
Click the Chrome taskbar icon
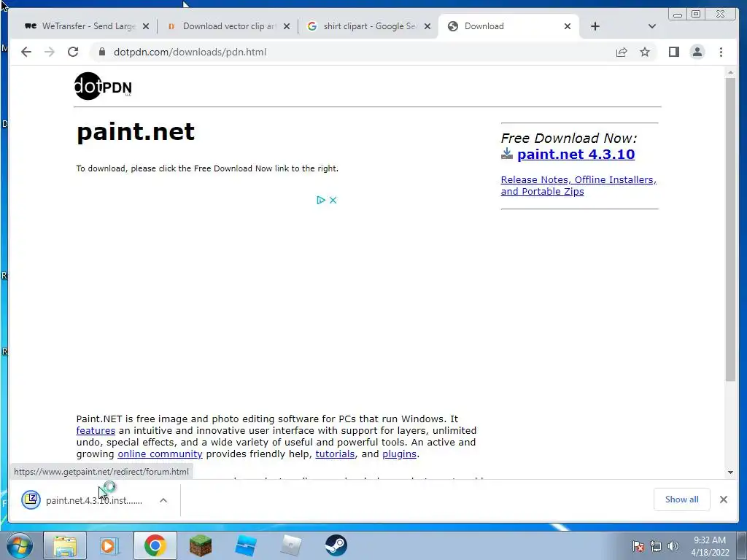(x=155, y=545)
